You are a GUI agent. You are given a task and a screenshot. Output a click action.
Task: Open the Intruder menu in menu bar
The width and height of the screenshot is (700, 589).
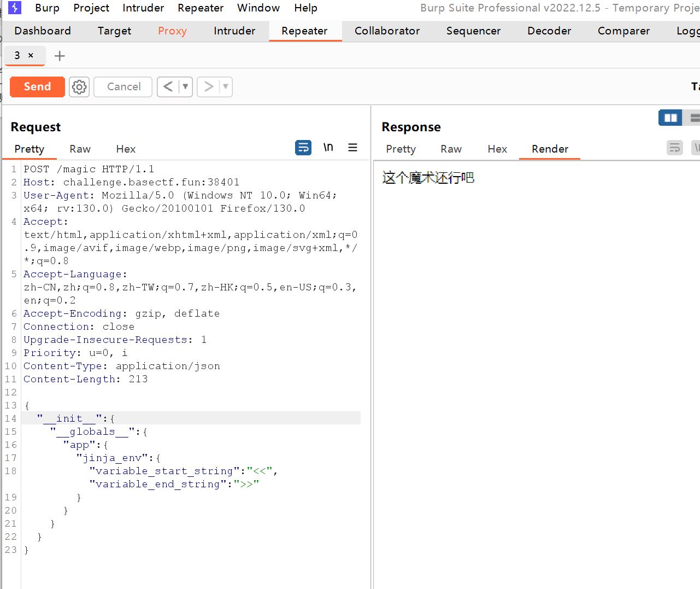143,8
